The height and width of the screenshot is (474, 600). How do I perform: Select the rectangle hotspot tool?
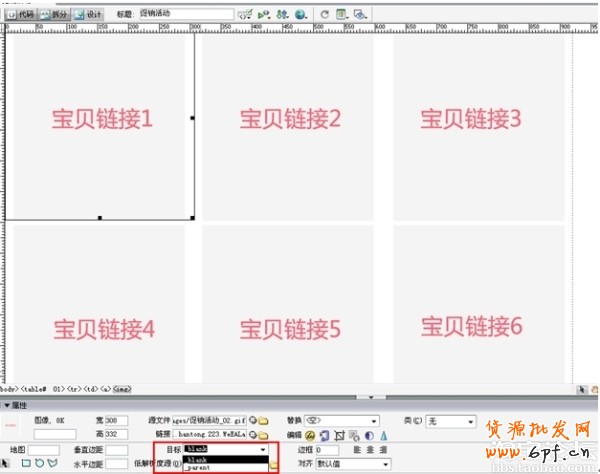(25, 464)
